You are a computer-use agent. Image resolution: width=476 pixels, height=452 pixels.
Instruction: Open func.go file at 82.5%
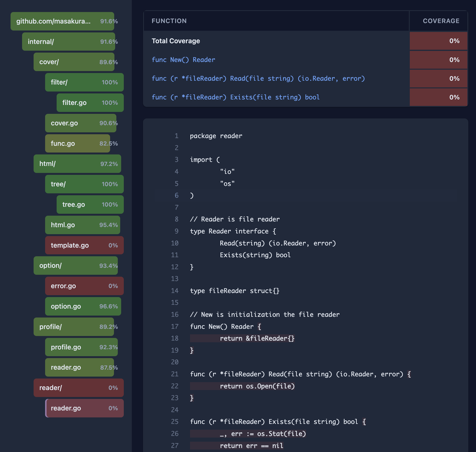77,143
